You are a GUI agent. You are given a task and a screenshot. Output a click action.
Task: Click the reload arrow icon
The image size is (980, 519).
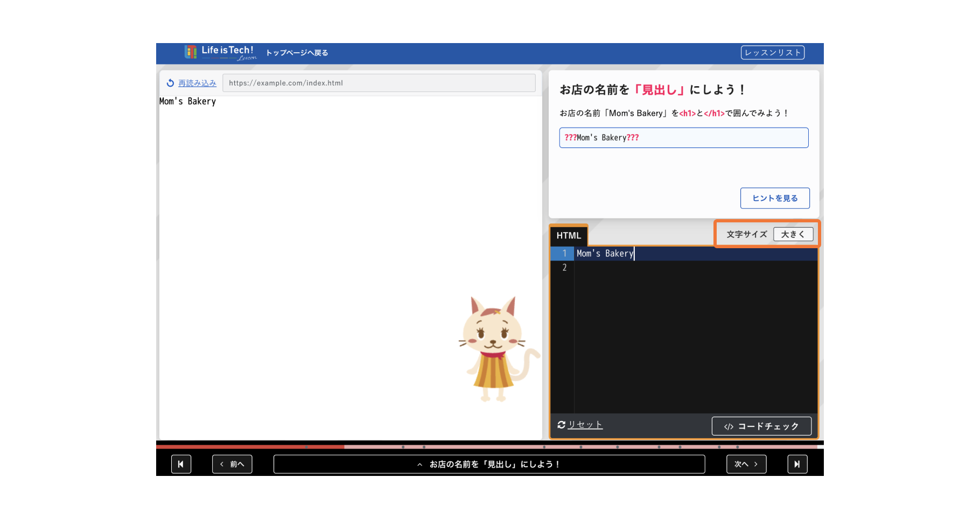point(170,83)
